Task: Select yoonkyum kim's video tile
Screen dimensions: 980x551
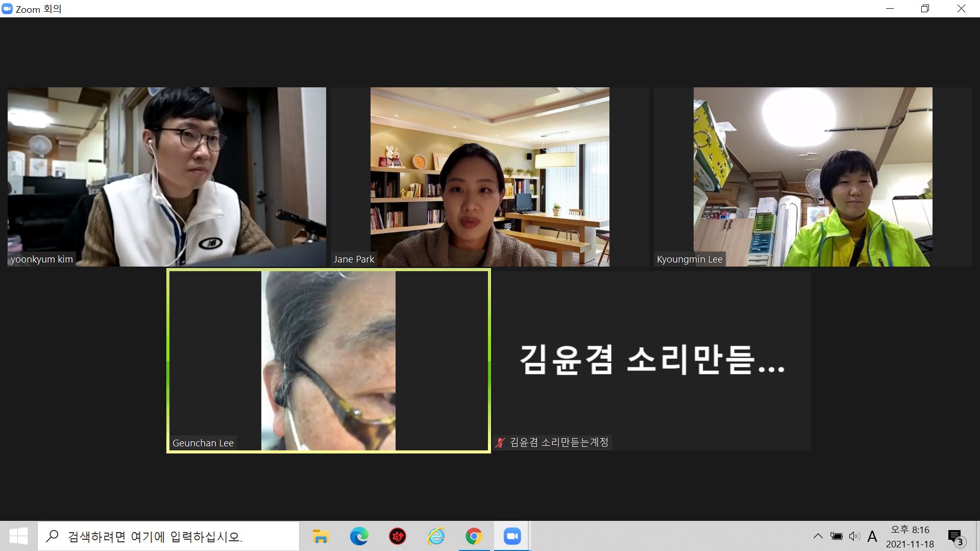Action: click(166, 177)
